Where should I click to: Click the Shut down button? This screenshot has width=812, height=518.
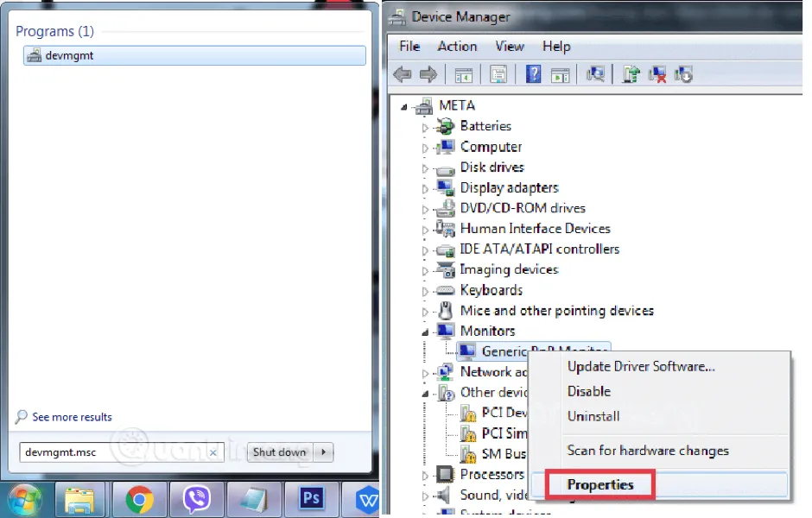(279, 452)
